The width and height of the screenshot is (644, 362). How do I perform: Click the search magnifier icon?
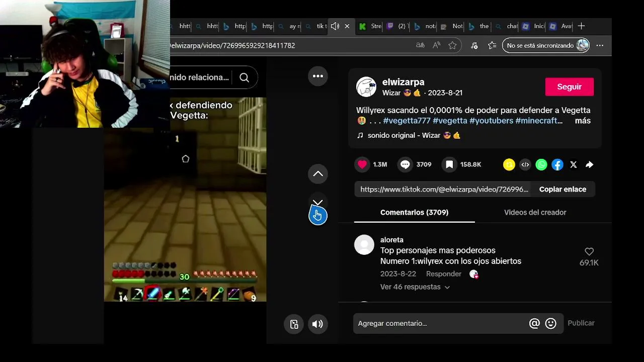245,77
